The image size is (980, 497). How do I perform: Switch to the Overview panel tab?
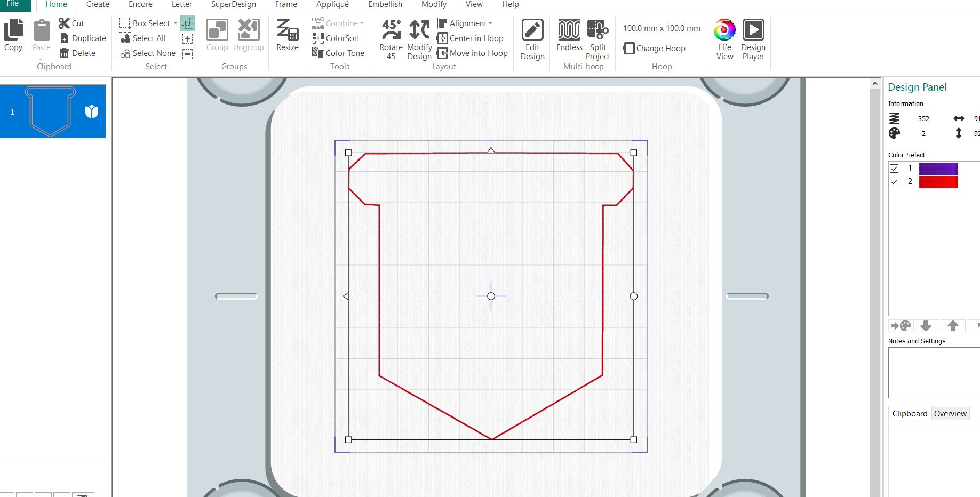click(x=950, y=414)
